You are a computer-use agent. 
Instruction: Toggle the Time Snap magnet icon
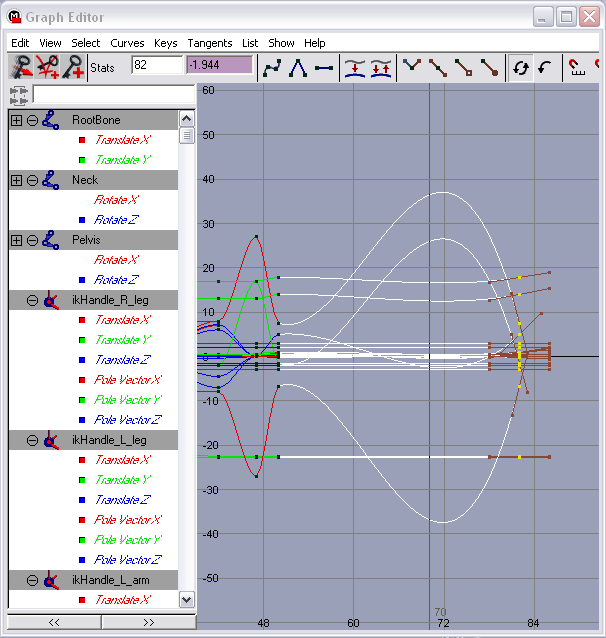(x=577, y=68)
